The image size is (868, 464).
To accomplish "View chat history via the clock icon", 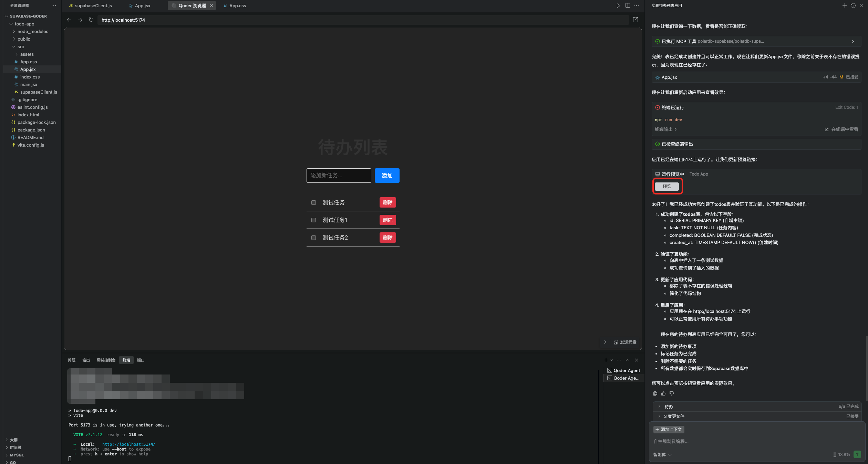I will tap(852, 5).
